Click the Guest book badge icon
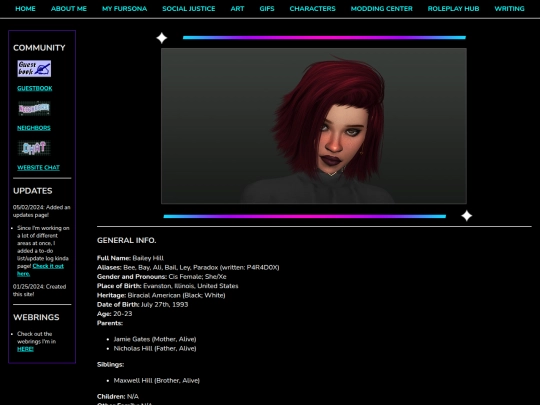540x405 pixels. click(34, 69)
